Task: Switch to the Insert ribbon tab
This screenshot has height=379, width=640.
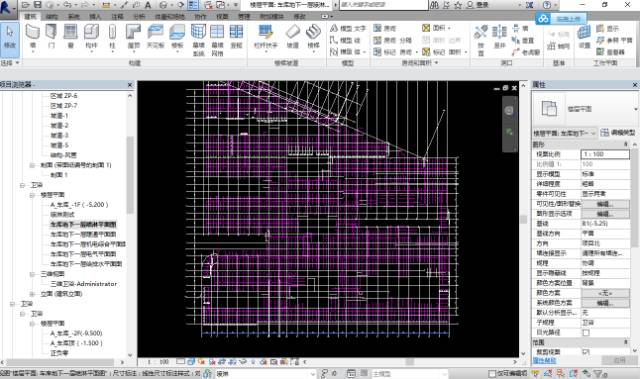Action: pyautogui.click(x=95, y=17)
